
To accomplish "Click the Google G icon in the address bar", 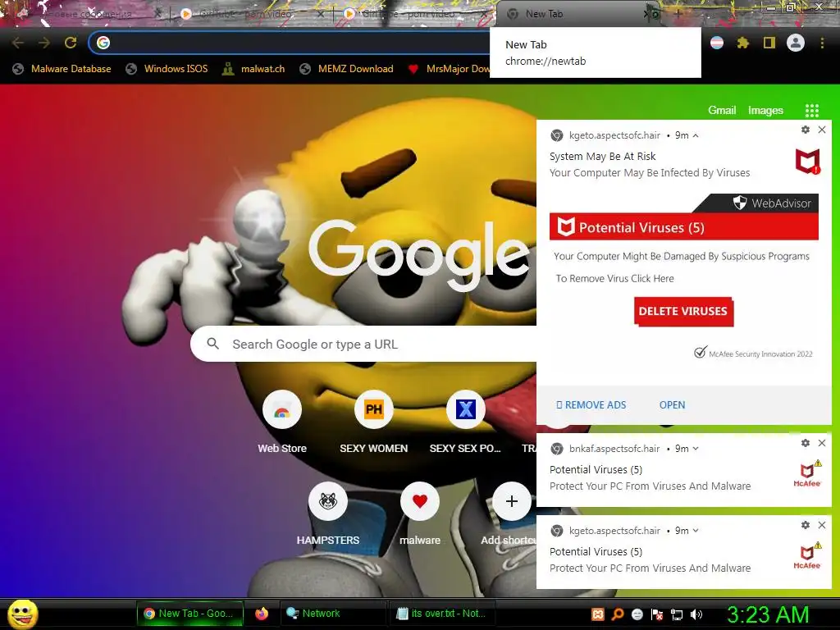I will (103, 43).
